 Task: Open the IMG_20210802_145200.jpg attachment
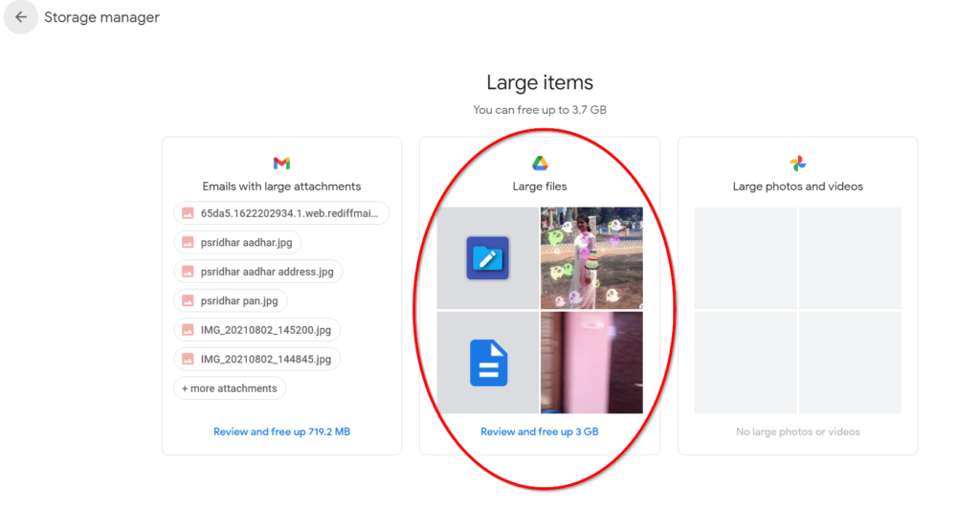[x=256, y=330]
